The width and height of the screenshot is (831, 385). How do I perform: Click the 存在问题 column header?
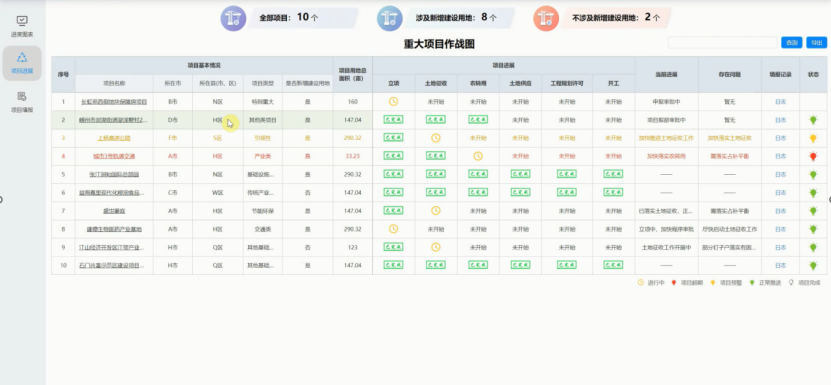point(730,75)
